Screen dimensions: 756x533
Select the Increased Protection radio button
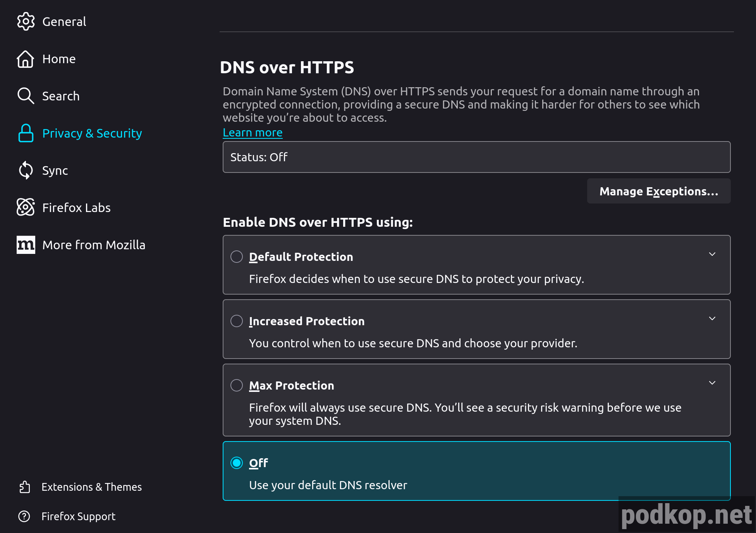click(237, 321)
